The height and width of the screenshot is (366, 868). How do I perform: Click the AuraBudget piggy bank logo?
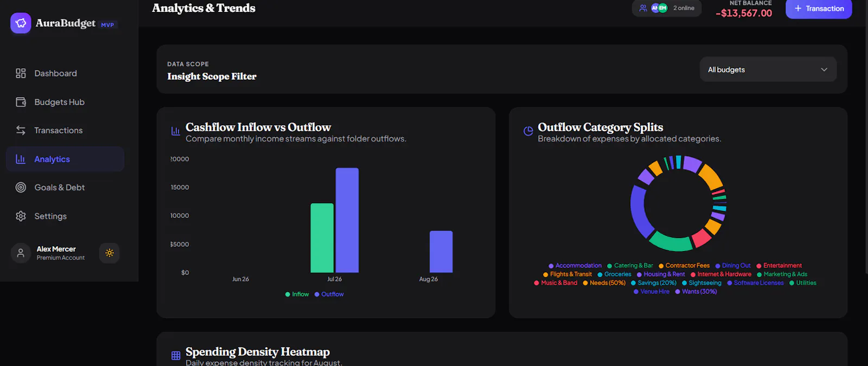[x=21, y=23]
